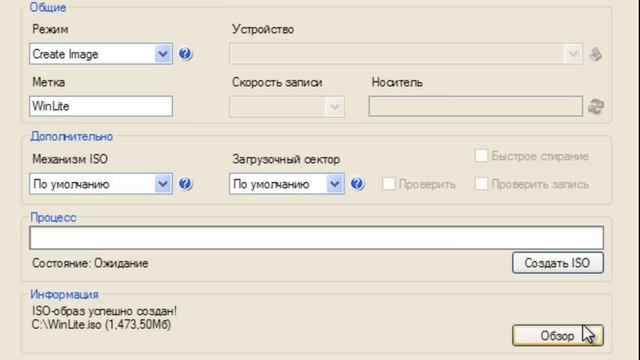Click the Состояние: Ожидание status text
The height and width of the screenshot is (360, 640).
tap(90, 263)
